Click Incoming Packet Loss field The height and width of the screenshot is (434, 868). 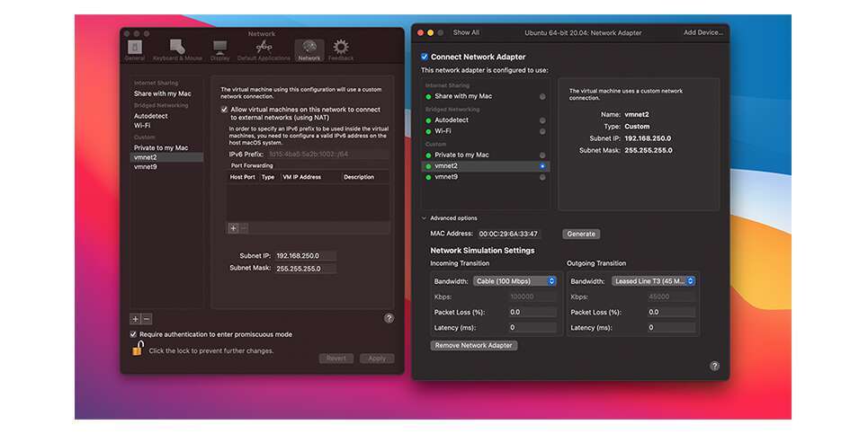(532, 313)
